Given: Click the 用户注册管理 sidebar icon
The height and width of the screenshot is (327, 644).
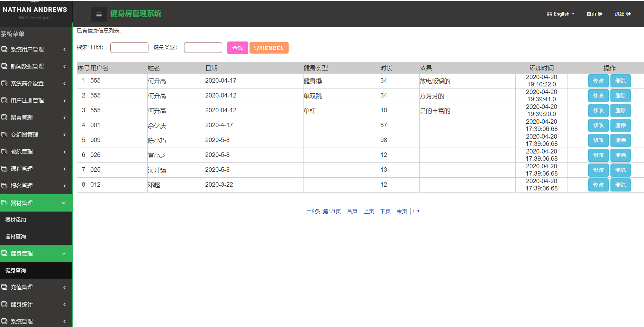Looking at the screenshot, I should 4,100.
